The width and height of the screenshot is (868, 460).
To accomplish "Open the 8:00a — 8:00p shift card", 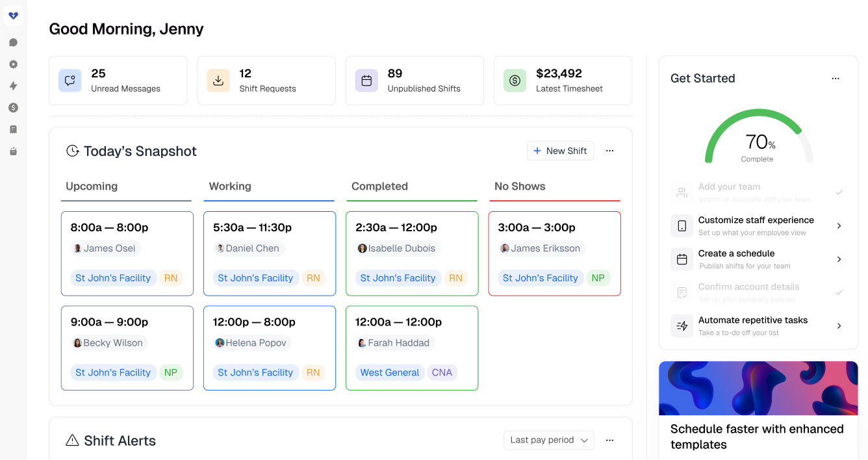I will point(127,253).
